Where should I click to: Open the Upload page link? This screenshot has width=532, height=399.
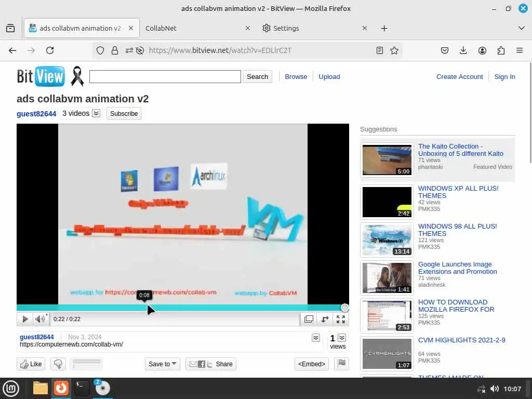(x=329, y=77)
